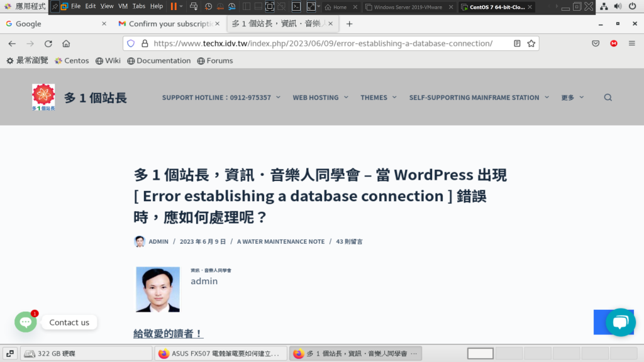Image resolution: width=644 pixels, height=362 pixels.
Task: Toggle reader view in the address bar
Action: pos(517,43)
